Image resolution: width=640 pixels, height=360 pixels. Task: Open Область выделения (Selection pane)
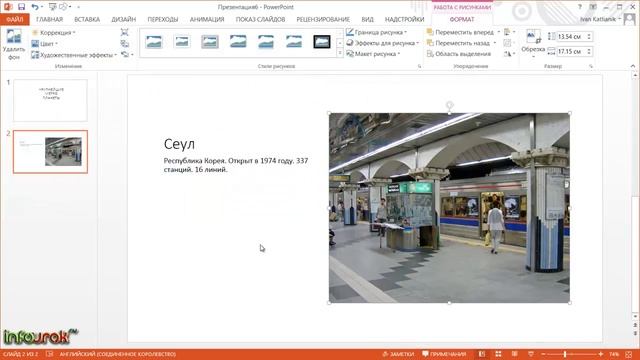point(459,54)
